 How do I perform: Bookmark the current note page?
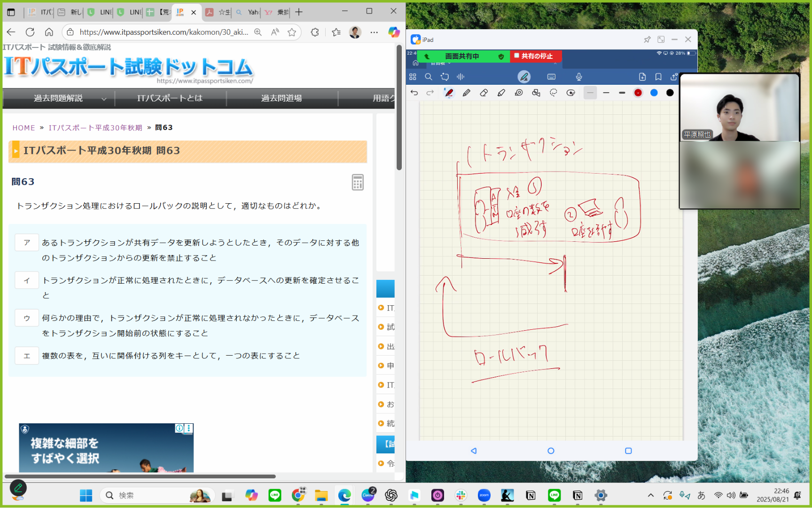coord(658,77)
